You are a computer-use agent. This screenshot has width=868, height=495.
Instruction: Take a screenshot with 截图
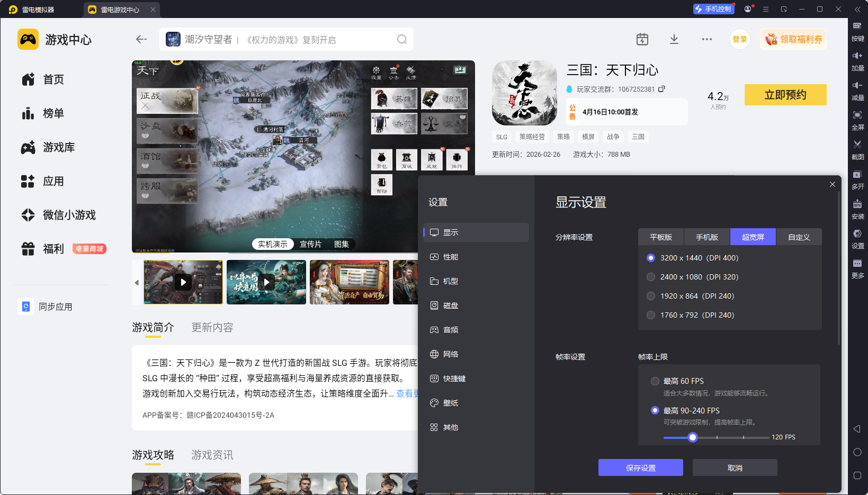(857, 149)
